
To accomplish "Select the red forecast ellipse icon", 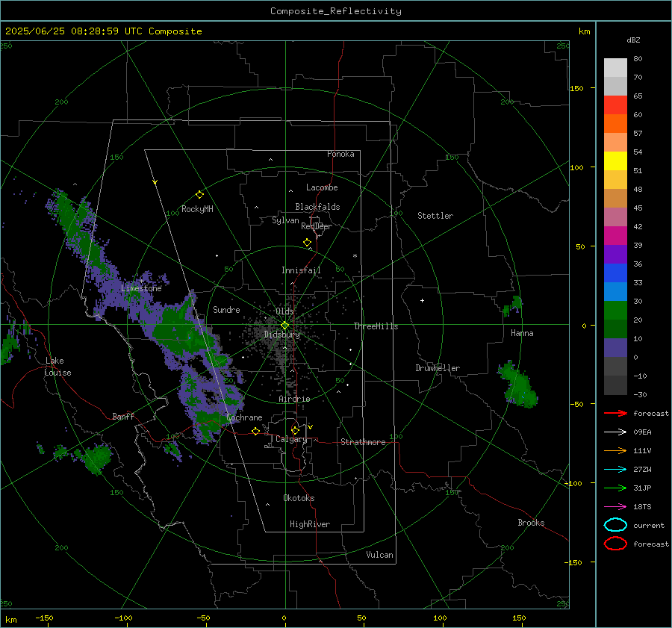I will tap(615, 544).
